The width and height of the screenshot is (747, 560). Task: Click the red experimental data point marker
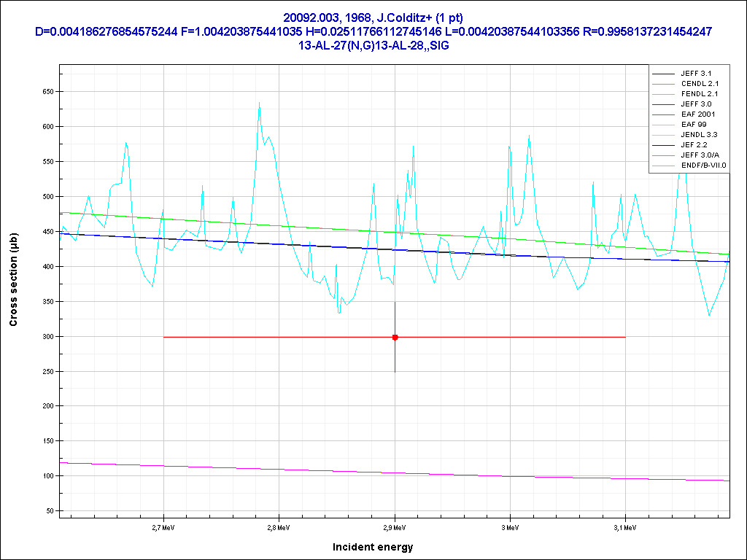(x=395, y=337)
